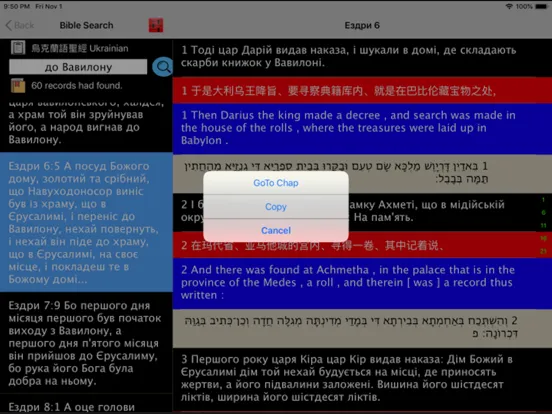Tap chapter title 'Ездри 6'

coord(362,25)
